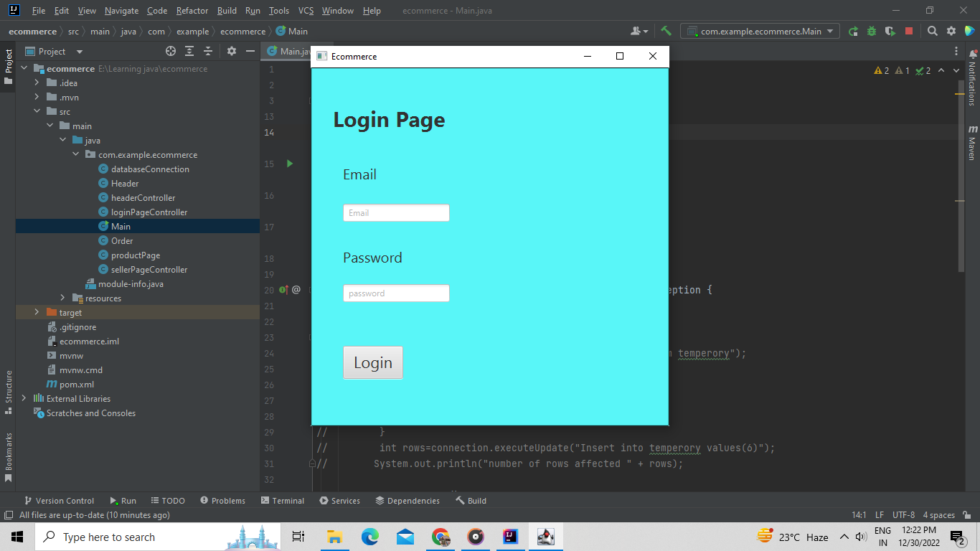980x551 pixels.
Task: Open the Refactor menu
Action: (x=192, y=11)
